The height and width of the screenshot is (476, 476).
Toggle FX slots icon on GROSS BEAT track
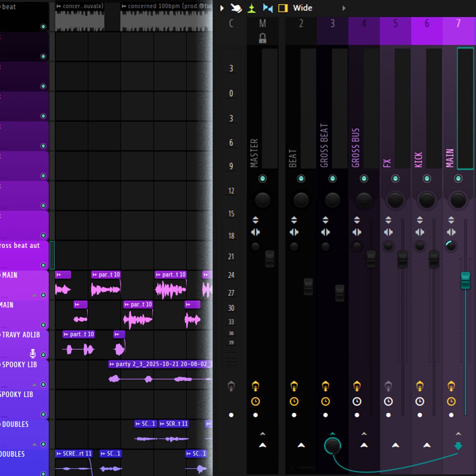coord(325,386)
